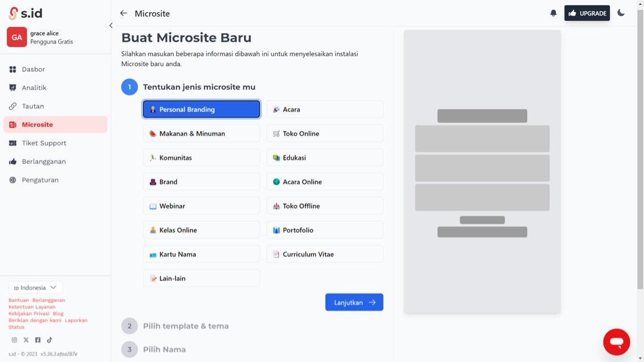Image resolution: width=644 pixels, height=362 pixels.
Task: Click the s.id logo
Action: (25, 13)
